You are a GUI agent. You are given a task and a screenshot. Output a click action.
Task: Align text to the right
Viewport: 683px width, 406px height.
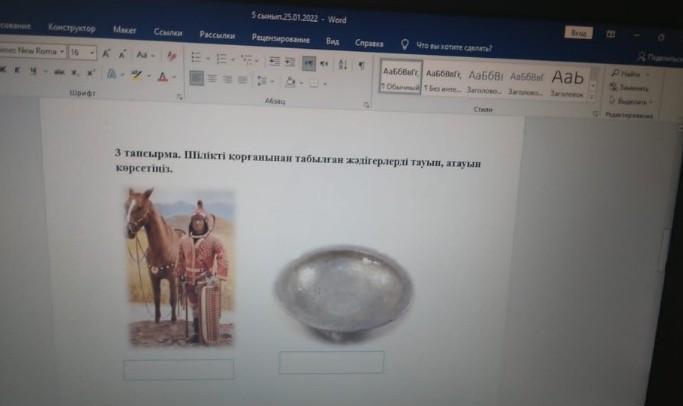tap(227, 80)
